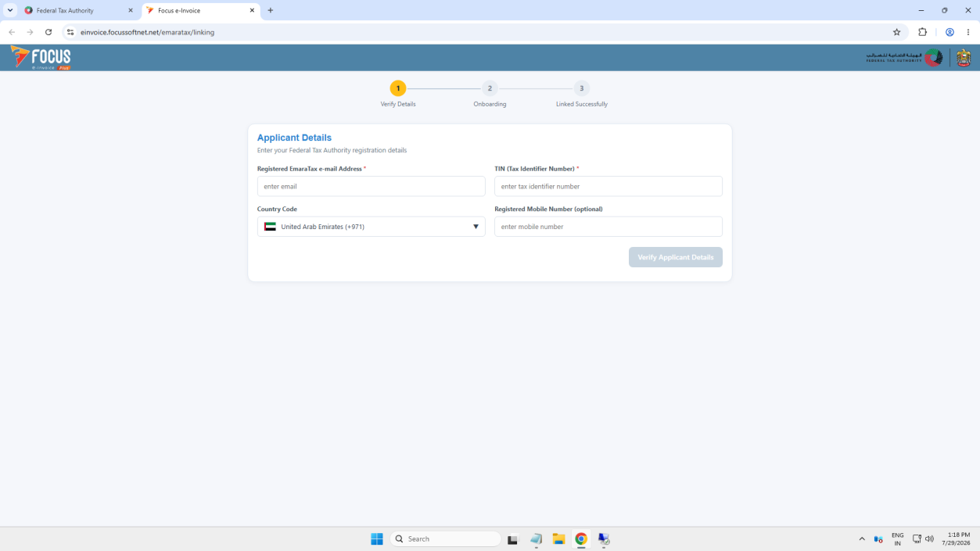
Task: Click step 1 Verify Details circle
Action: [398, 88]
